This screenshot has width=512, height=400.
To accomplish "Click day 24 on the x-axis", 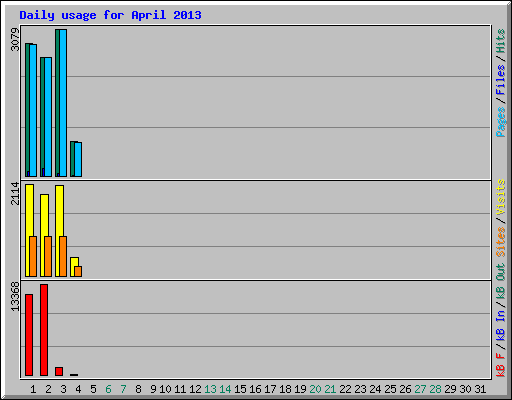I will point(375,389).
